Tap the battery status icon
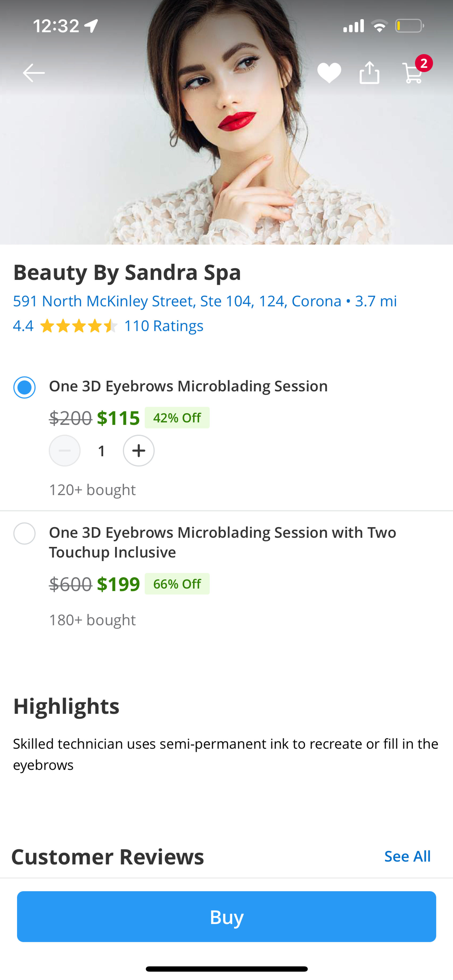The image size is (453, 980). [409, 26]
